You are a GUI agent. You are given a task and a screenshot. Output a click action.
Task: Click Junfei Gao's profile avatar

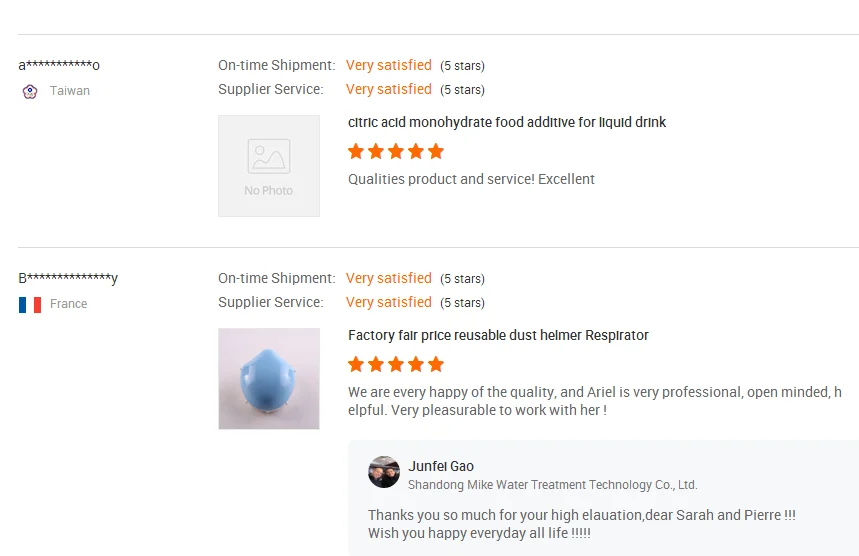(384, 472)
